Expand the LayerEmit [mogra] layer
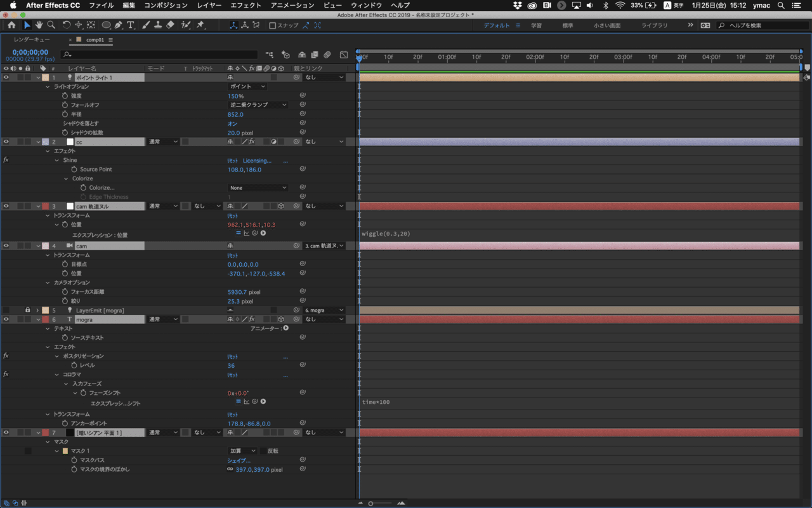Screen dimensions: 812x508 click(38, 311)
